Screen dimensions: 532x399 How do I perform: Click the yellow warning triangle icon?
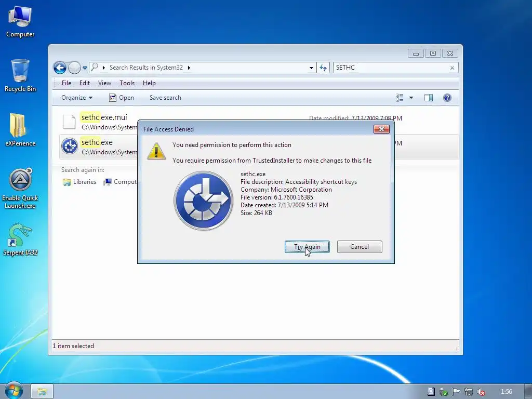[156, 151]
